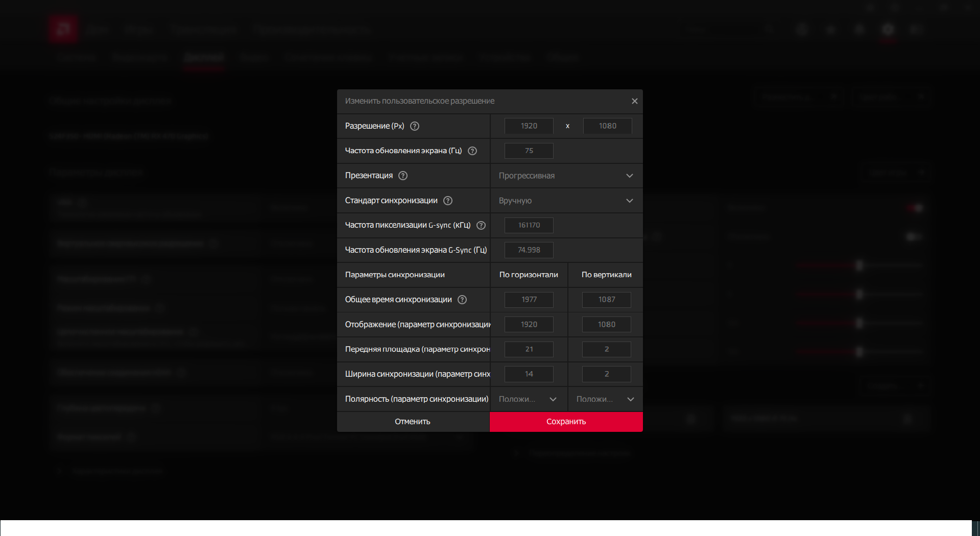Click the Полярность (параметр синхронизации) label

pos(417,399)
